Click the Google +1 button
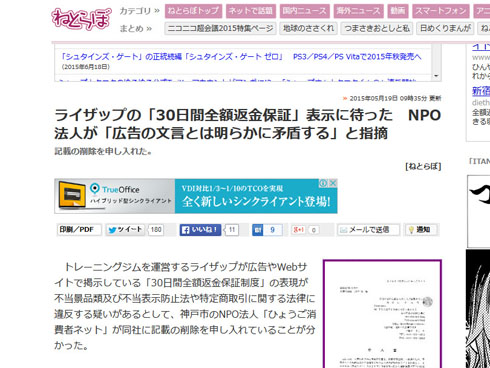This screenshot has height=368, width=490. [x=299, y=230]
